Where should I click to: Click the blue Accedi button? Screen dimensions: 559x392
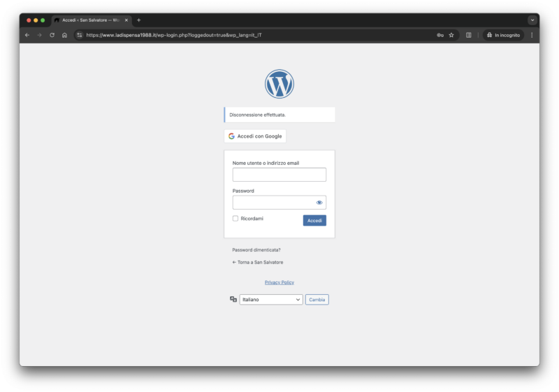click(x=314, y=221)
